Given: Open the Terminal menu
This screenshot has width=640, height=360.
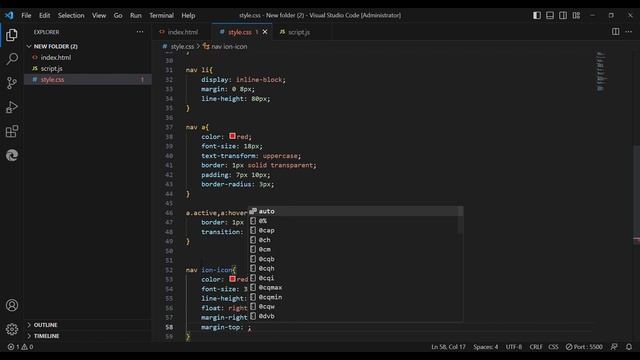Looking at the screenshot, I should 161,16.
